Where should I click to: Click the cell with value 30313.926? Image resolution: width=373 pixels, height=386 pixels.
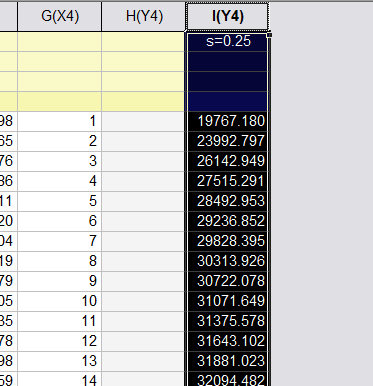coord(228,261)
